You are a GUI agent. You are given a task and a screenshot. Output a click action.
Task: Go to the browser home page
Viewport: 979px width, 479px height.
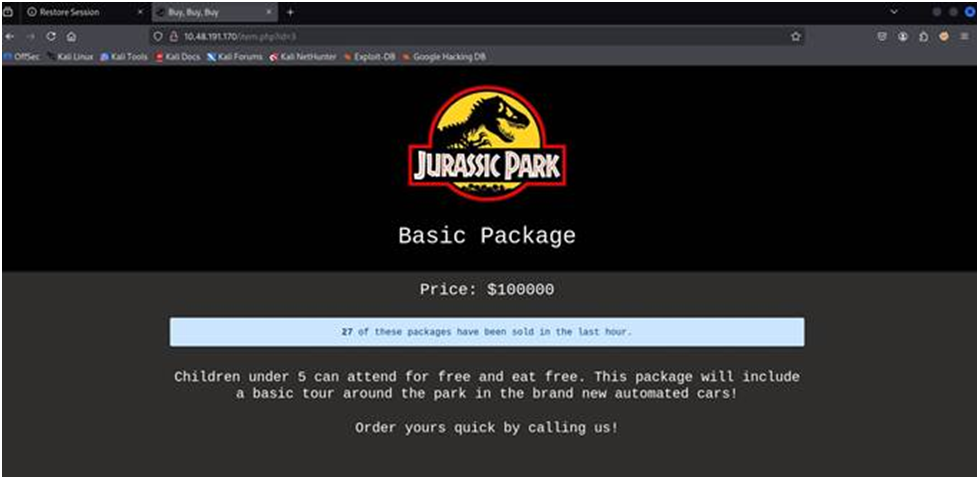coord(71,37)
